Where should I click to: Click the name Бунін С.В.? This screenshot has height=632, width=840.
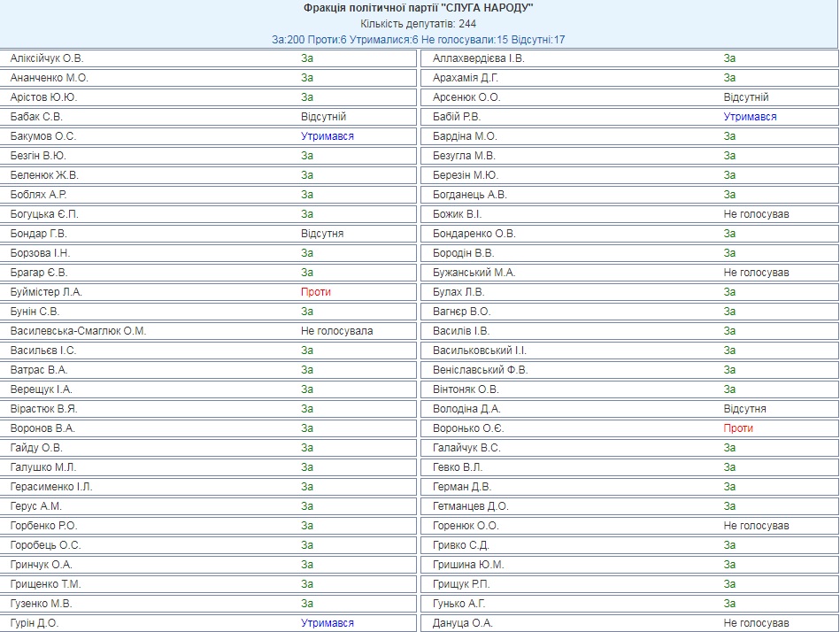click(x=35, y=312)
